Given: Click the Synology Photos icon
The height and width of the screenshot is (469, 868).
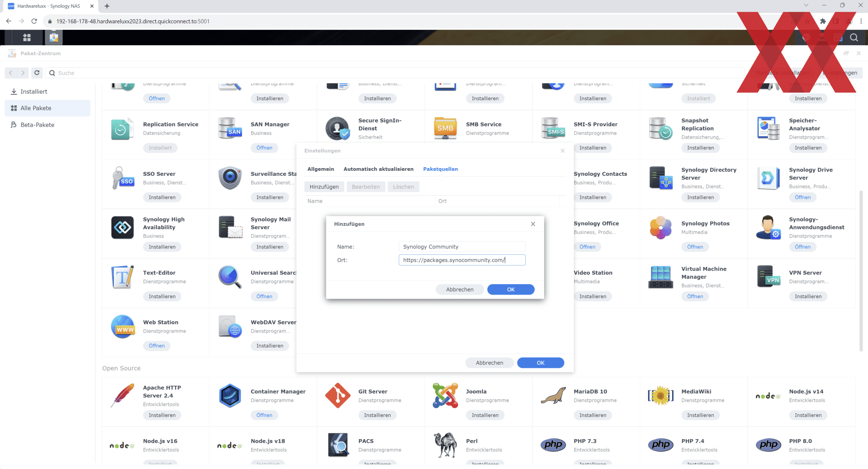Looking at the screenshot, I should [660, 227].
